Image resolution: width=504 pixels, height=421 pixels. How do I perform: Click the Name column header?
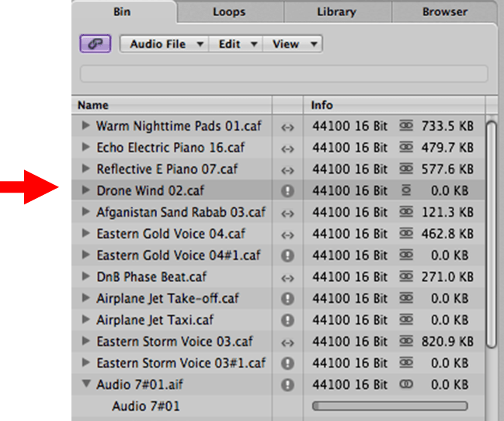[x=171, y=105]
